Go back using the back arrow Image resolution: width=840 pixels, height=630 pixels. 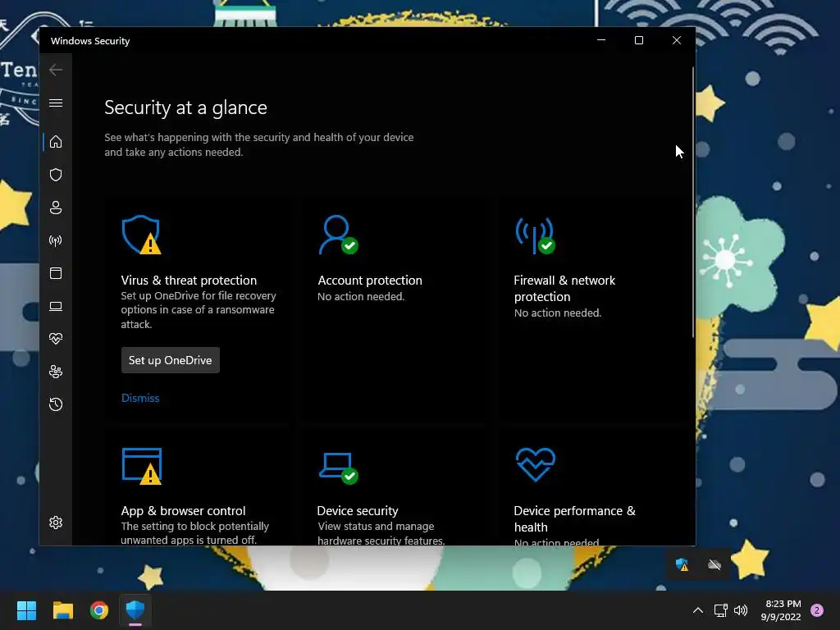tap(56, 70)
